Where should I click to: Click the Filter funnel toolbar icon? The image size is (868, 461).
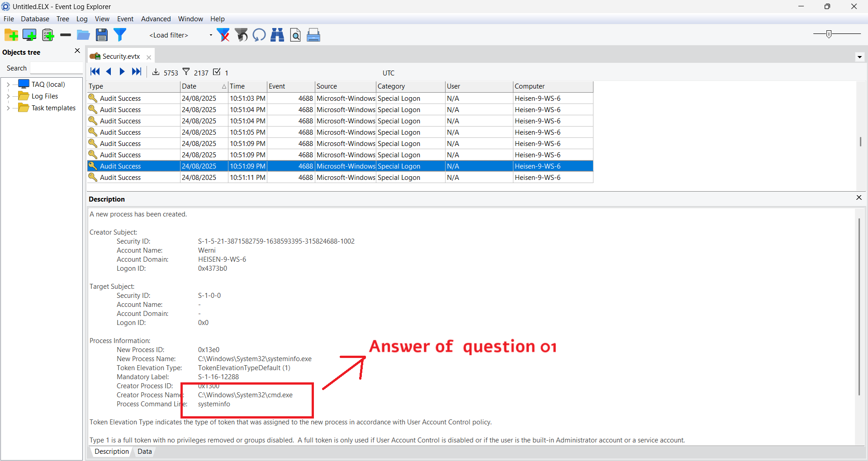120,35
